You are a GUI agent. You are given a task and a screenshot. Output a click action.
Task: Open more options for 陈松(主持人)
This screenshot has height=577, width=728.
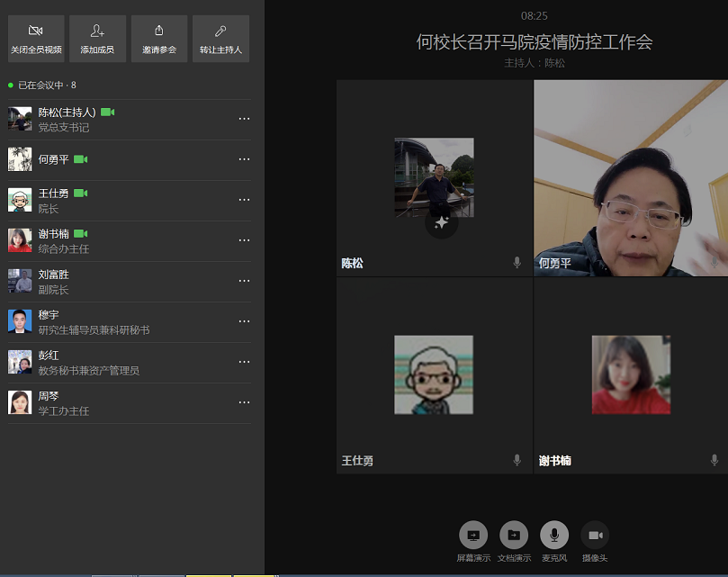tap(244, 119)
